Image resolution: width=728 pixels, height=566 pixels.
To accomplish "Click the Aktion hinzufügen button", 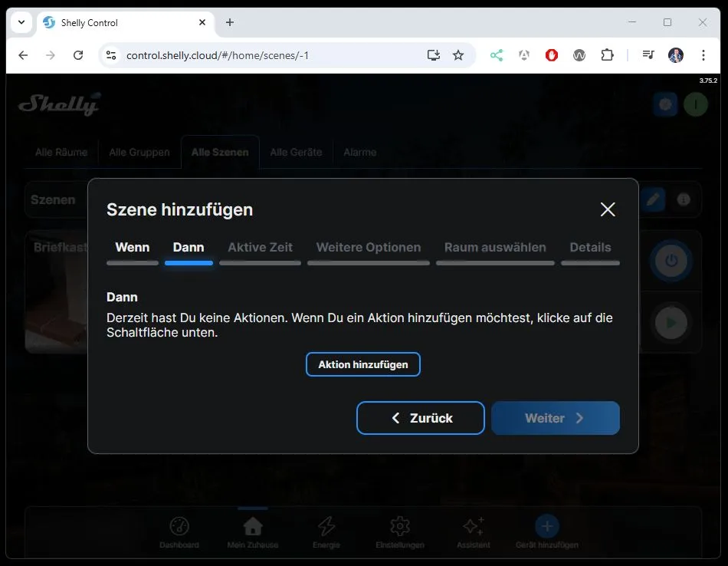I will (x=363, y=364).
